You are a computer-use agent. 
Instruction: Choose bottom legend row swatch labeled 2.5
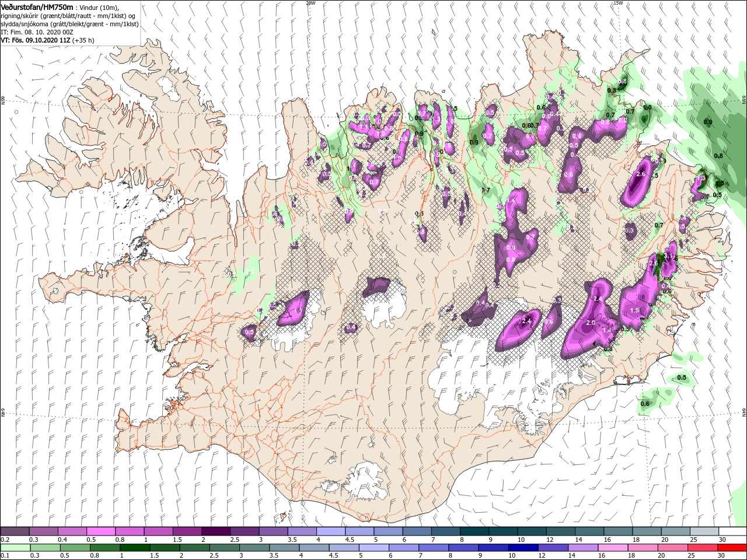224,548
